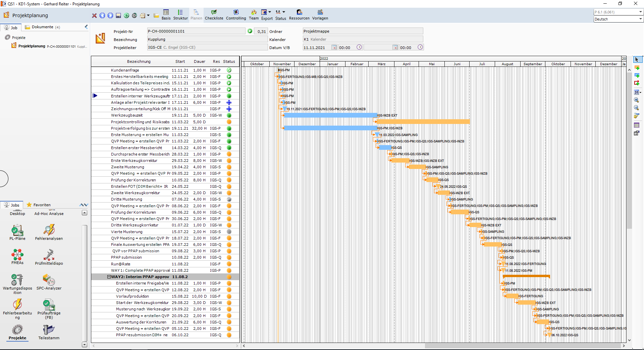Select Projektplanung item in the project tree
644x350 pixels.
pos(32,46)
